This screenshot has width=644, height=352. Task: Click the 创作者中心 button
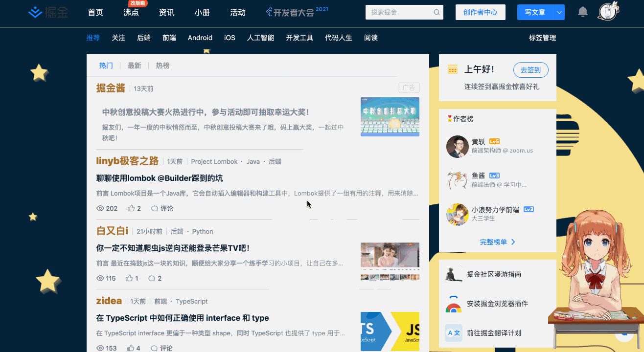tap(481, 13)
